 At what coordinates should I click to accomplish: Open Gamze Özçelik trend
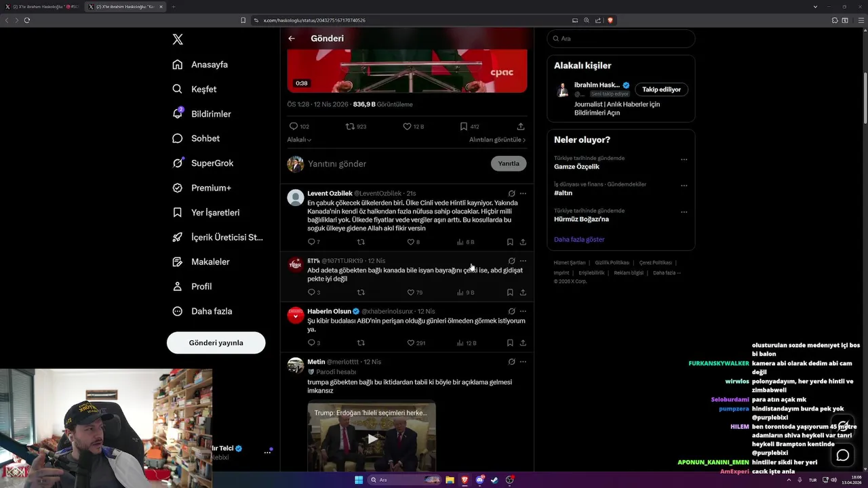pyautogui.click(x=576, y=167)
